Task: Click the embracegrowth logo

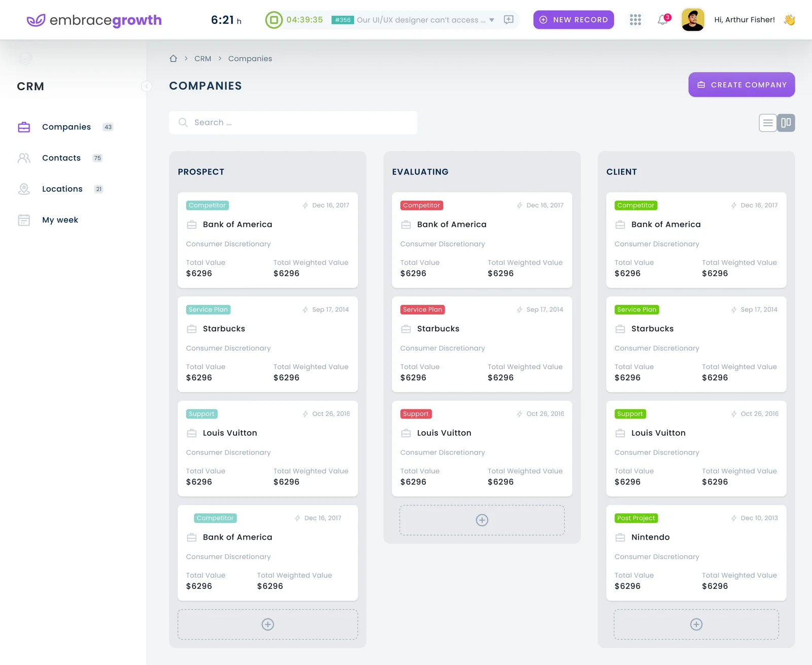Action: 94,20
